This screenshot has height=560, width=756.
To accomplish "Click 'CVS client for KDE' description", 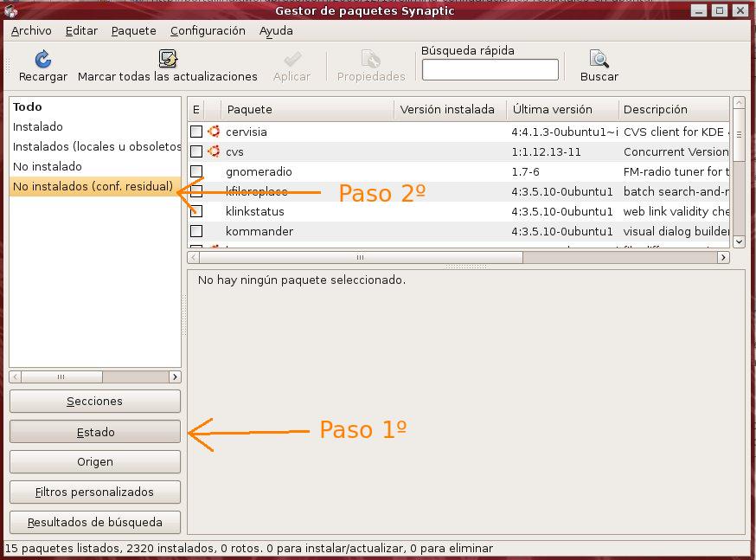I will coord(676,132).
